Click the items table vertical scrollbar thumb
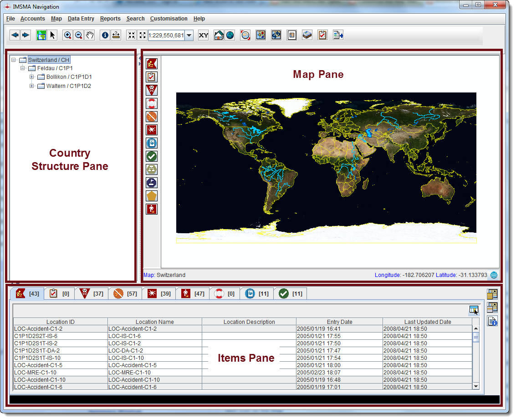516x420 pixels. point(476,338)
